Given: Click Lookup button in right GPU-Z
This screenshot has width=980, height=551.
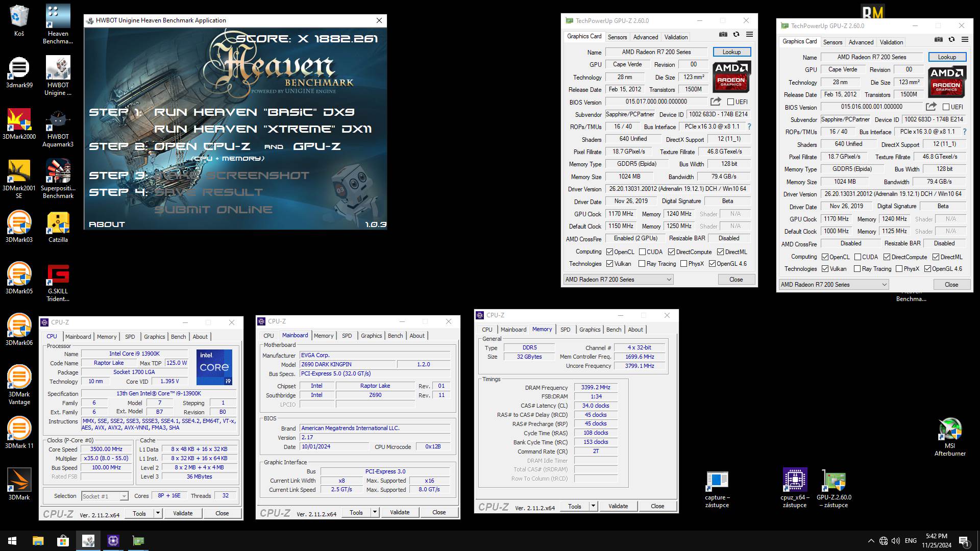Looking at the screenshot, I should tap(947, 57).
